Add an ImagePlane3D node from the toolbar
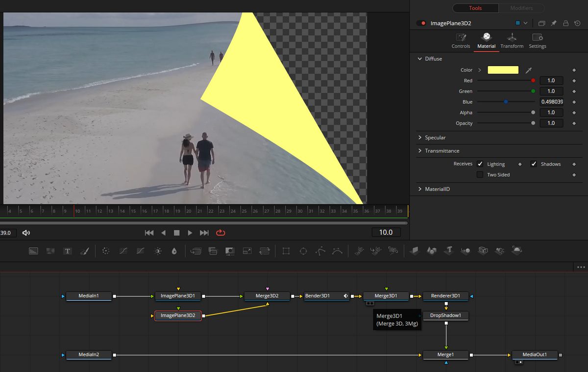The image size is (588, 372). 415,251
